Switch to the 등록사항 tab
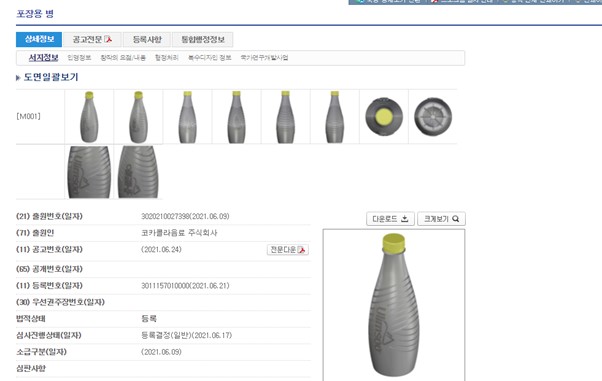 (x=147, y=39)
